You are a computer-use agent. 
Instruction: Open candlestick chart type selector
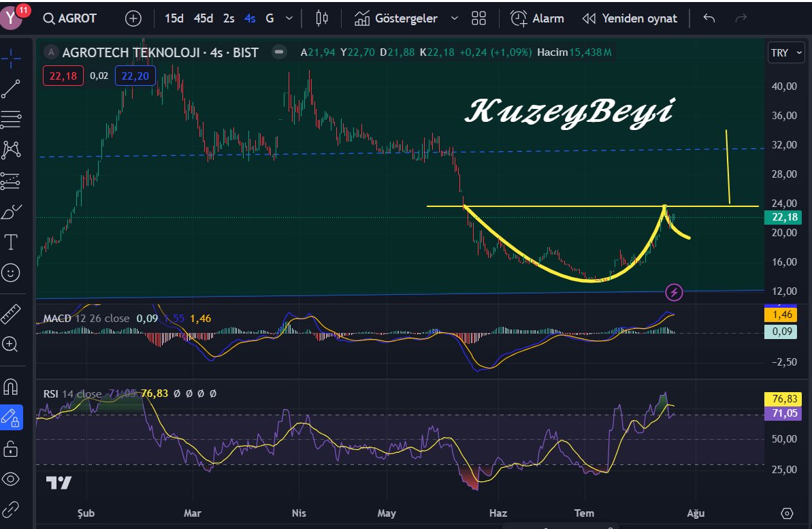pyautogui.click(x=321, y=18)
